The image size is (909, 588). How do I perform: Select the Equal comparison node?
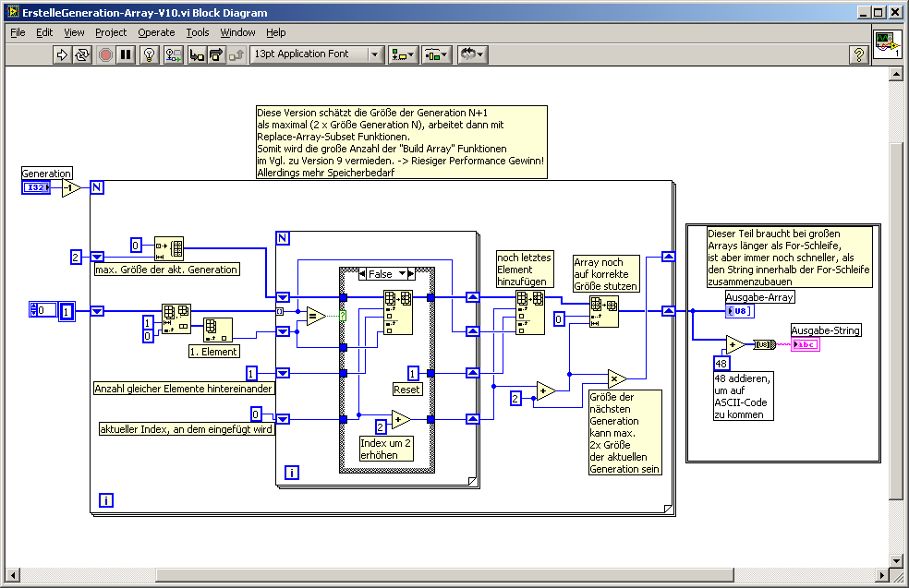(x=316, y=316)
